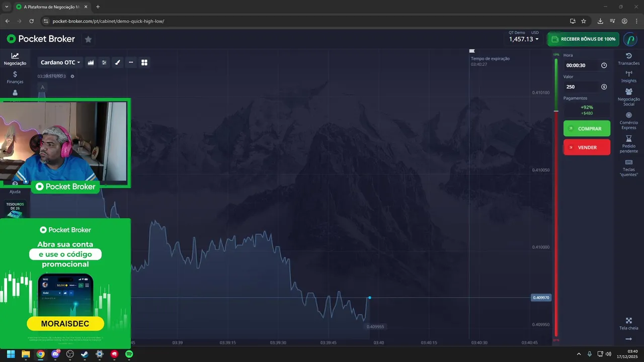Select the drawing brush tool
Viewport: 644px width, 362px height.
118,62
